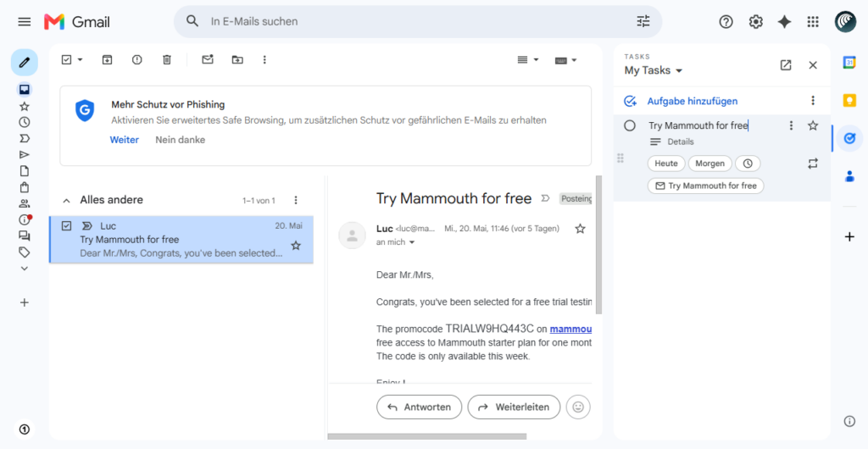Viewport: 868px width, 449px height.
Task: Expand More labels chevron in left sidebar
Action: coord(25,269)
